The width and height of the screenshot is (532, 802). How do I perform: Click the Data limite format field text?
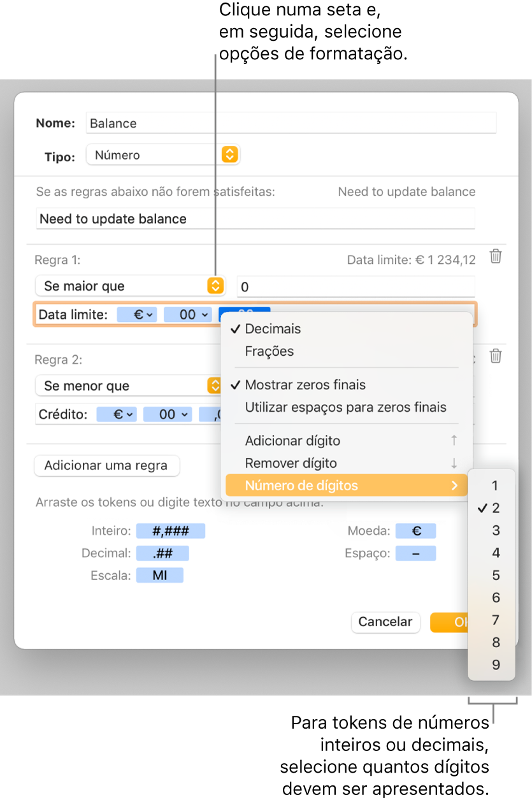(73, 314)
